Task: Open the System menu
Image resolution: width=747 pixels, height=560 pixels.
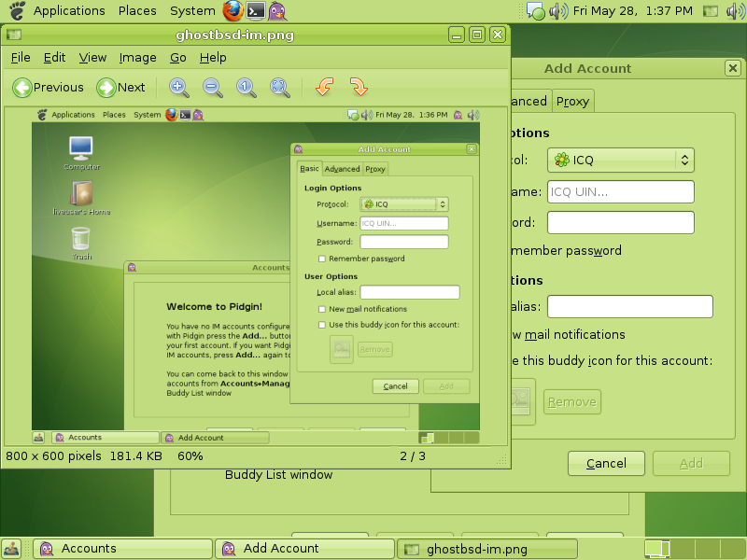Action: tap(192, 10)
